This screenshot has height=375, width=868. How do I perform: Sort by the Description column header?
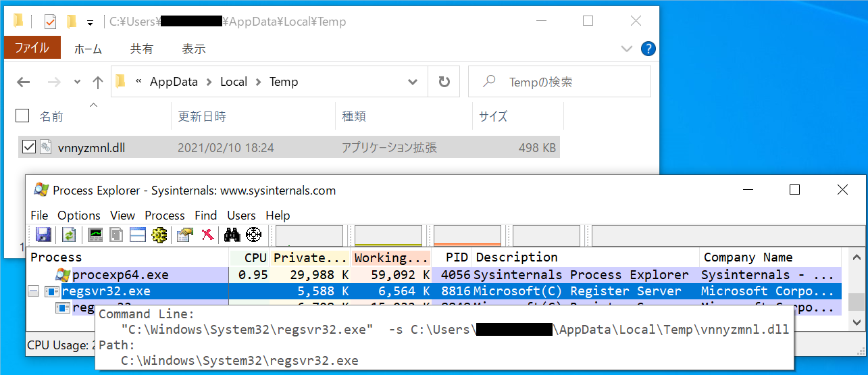(585, 257)
